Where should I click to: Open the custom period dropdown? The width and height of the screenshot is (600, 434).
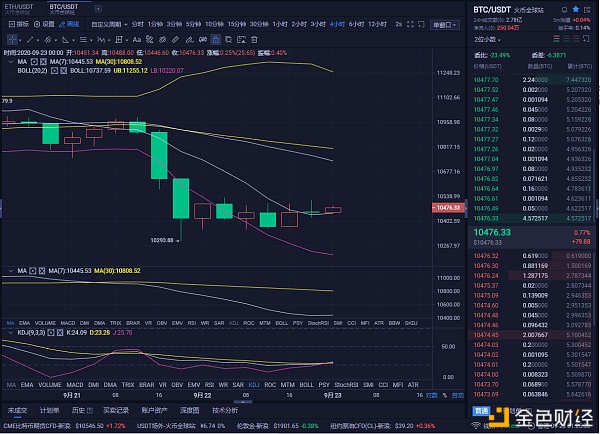click(109, 24)
